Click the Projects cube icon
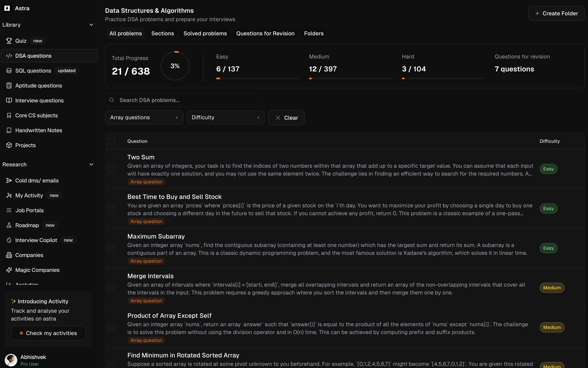Viewport: 588px width, 368px height. tap(9, 145)
